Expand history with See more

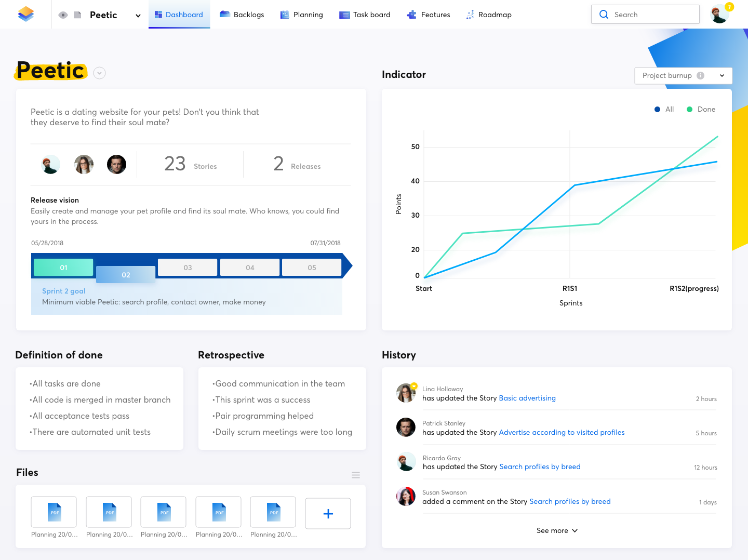click(x=557, y=531)
